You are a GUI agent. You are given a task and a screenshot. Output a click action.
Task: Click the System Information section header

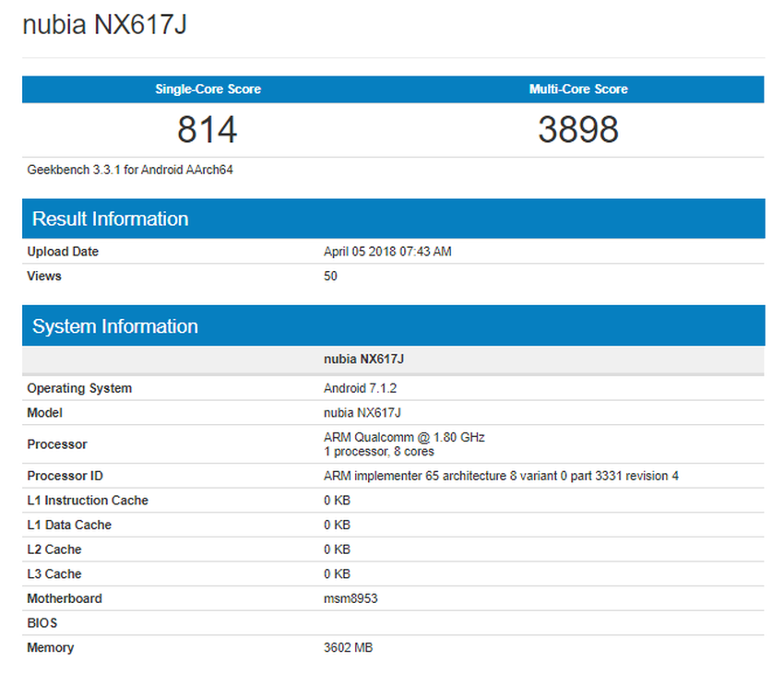click(x=113, y=325)
